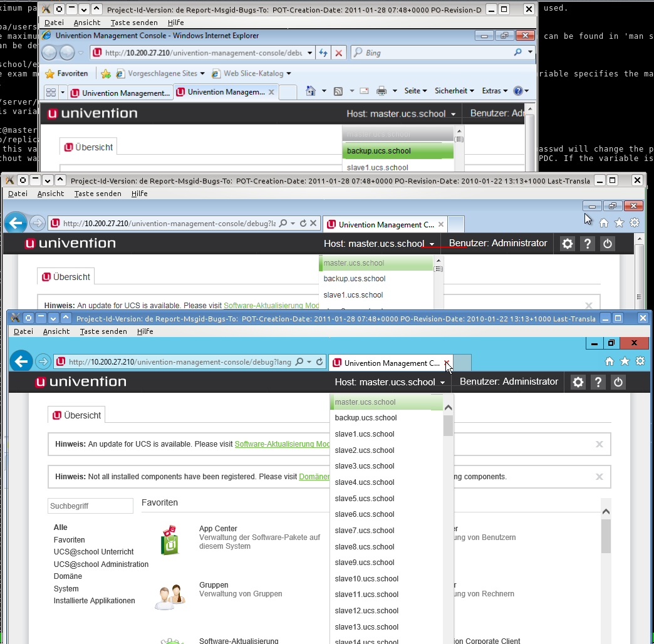
Task: Click red stop X next to Bing search
Action: click(x=339, y=53)
